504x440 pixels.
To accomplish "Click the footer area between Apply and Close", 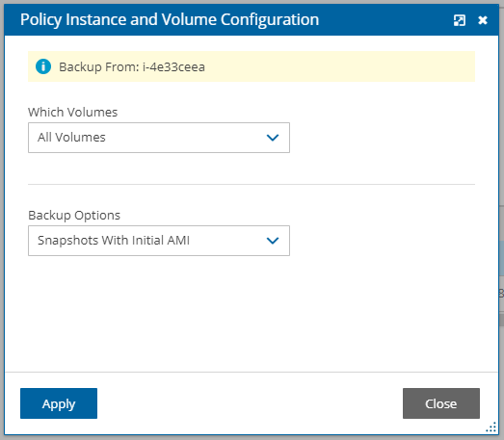I will point(250,403).
